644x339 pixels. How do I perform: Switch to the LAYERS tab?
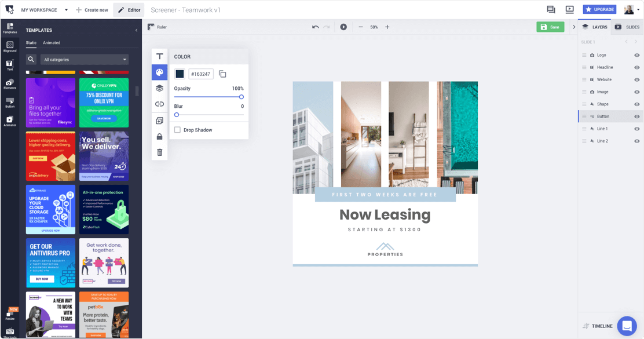point(595,27)
